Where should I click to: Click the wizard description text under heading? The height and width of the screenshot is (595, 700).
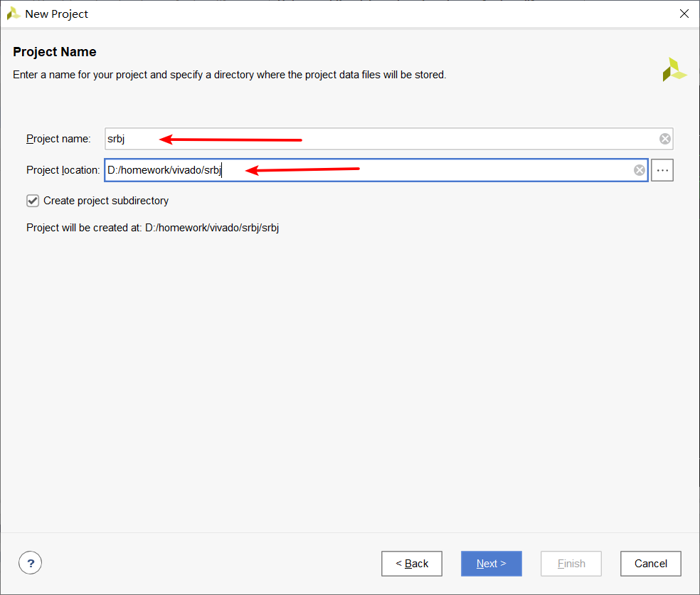(229, 75)
